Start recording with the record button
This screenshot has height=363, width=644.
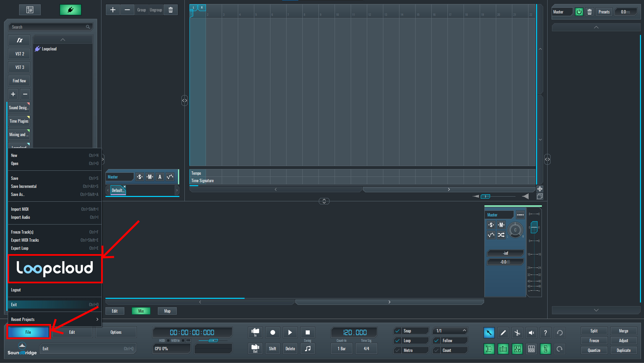click(273, 332)
